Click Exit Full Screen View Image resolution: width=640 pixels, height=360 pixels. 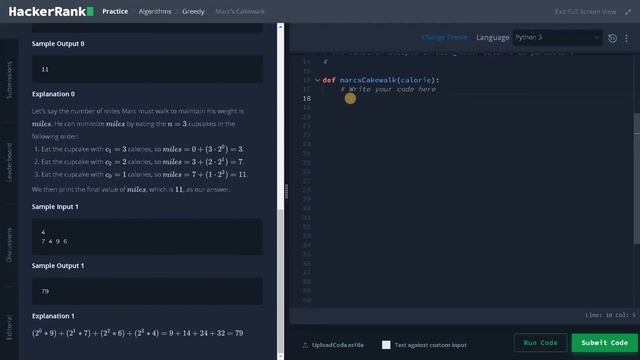(x=585, y=12)
